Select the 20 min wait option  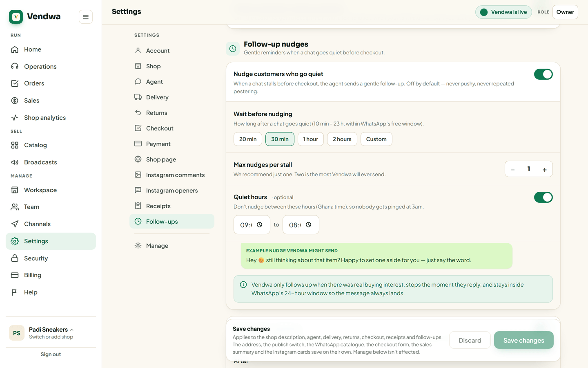[x=248, y=139]
